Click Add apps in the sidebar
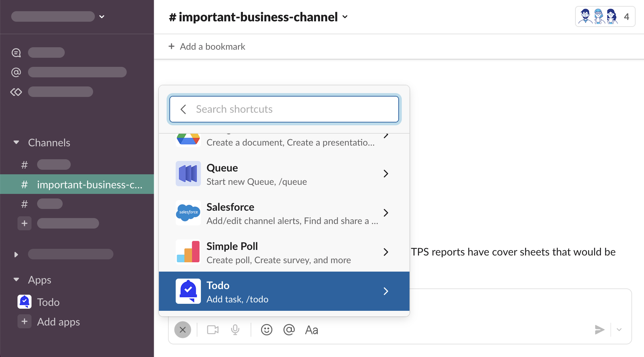644x357 pixels. [x=58, y=322]
